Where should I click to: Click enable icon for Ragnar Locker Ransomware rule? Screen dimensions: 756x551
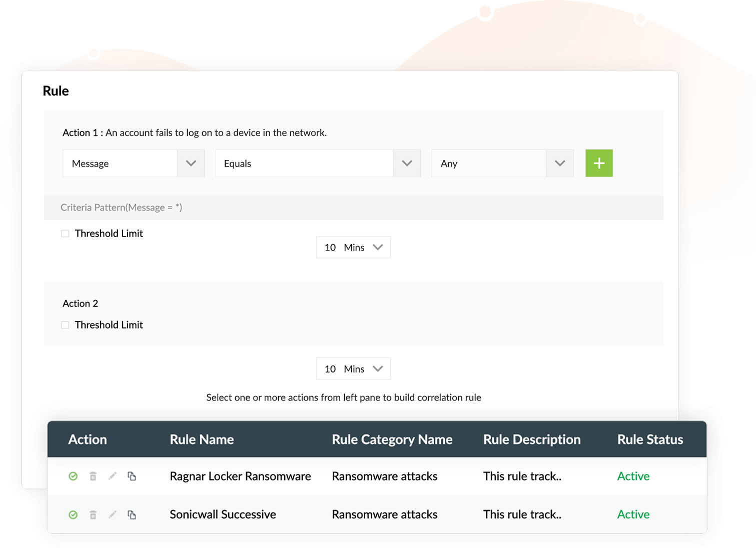(x=73, y=476)
